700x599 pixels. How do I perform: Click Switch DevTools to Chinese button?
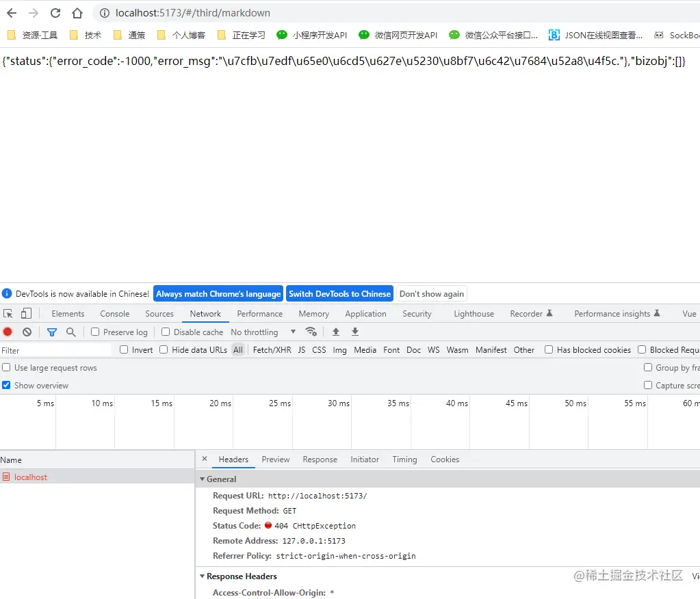click(x=339, y=293)
